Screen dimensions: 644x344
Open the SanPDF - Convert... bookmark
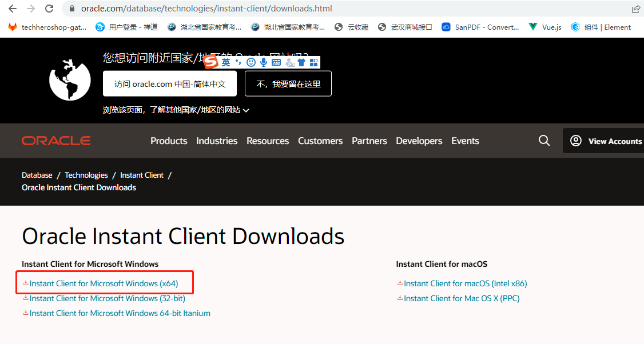tap(480, 27)
